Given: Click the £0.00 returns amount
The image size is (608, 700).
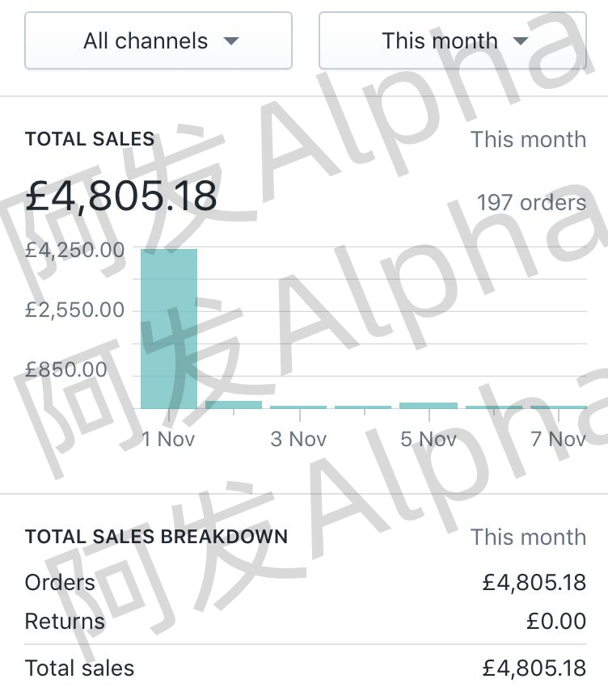Looking at the screenshot, I should pos(555,621).
